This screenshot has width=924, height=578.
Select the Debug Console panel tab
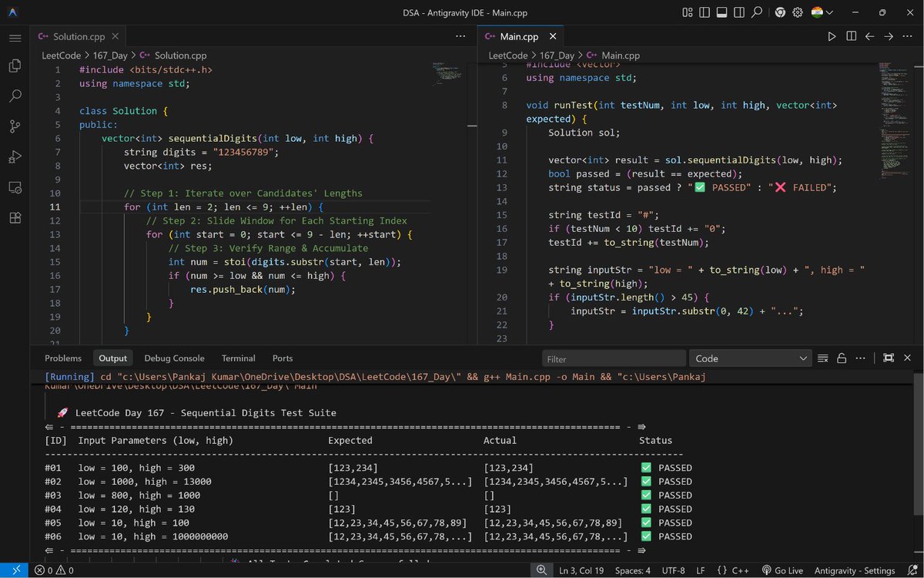[174, 358]
